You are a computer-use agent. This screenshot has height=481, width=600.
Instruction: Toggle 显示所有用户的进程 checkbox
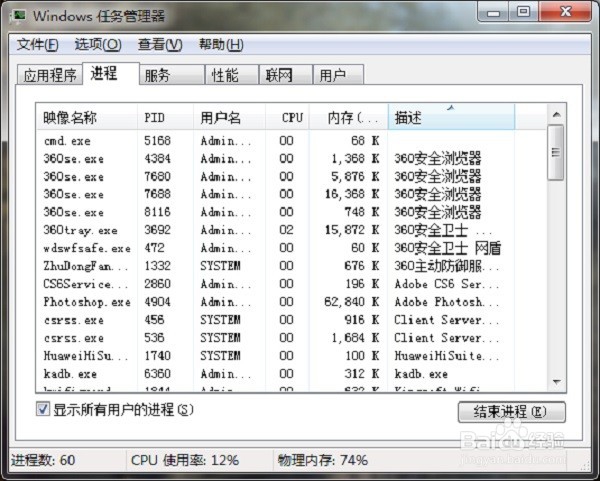42,409
